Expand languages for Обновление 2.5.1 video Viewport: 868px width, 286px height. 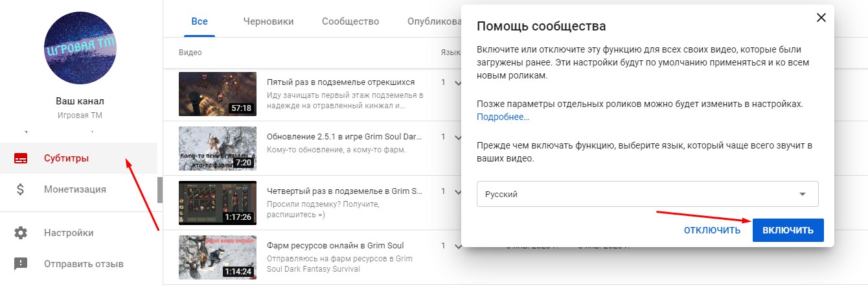tap(458, 137)
